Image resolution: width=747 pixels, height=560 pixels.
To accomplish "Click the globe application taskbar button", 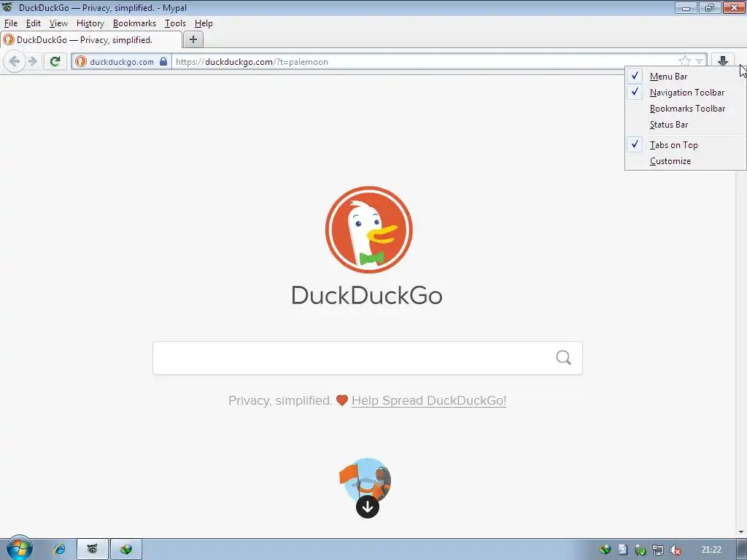I will pyautogui.click(x=126, y=549).
